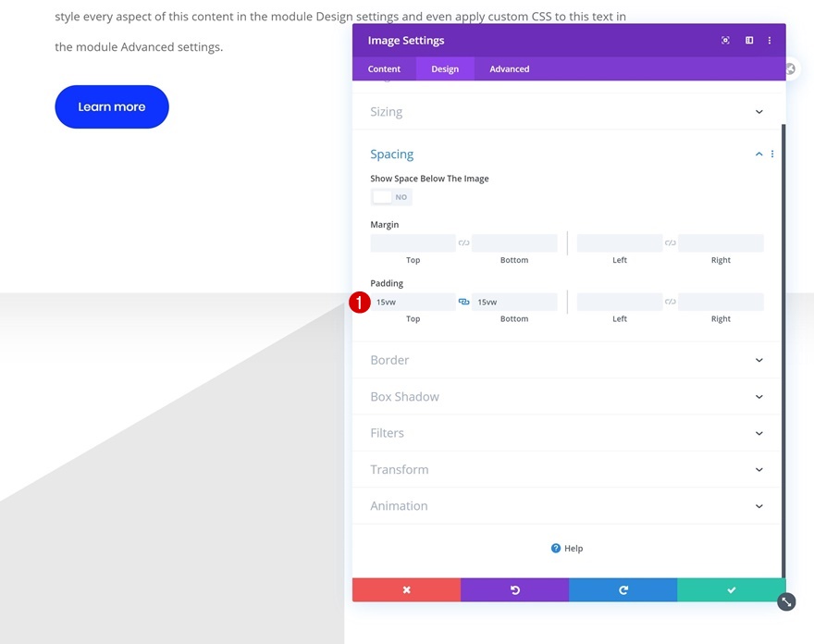Click the Margin Left input field
Image resolution: width=814 pixels, height=644 pixels.
pyautogui.click(x=620, y=243)
